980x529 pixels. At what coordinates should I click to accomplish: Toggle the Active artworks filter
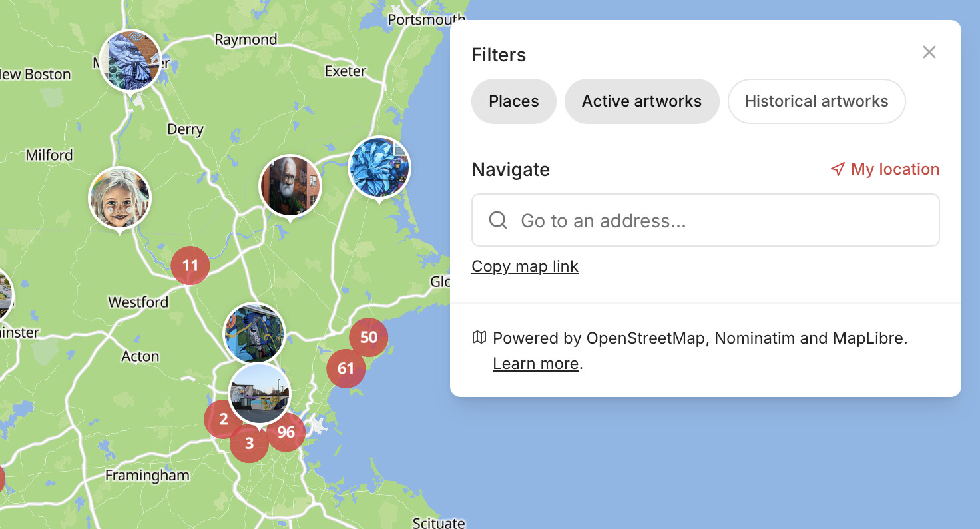tap(641, 101)
